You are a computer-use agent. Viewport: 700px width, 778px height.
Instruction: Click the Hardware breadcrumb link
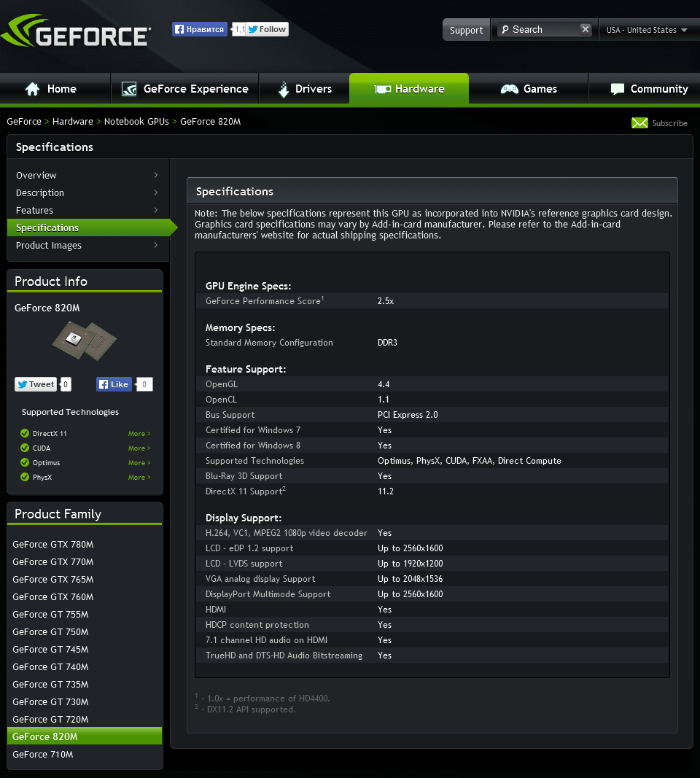(x=73, y=122)
